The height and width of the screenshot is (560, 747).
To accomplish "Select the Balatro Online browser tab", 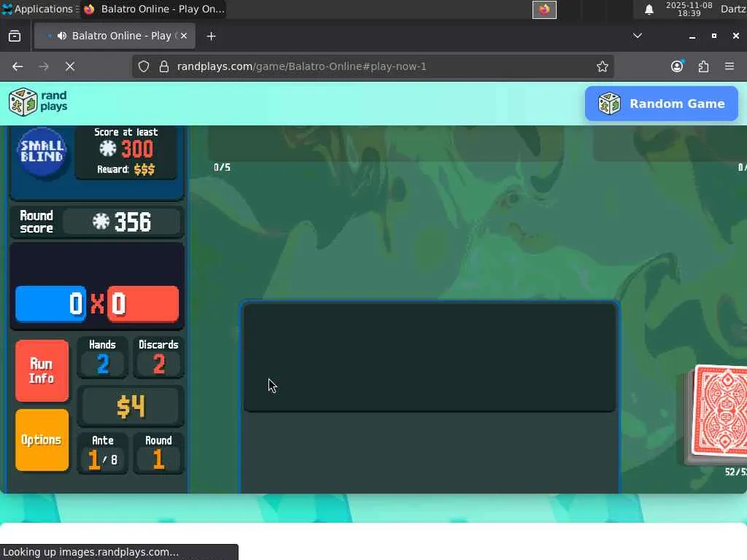I will click(x=115, y=36).
